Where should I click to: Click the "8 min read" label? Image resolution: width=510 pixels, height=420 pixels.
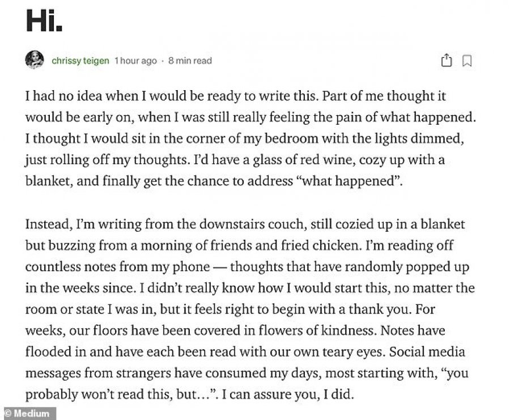190,61
